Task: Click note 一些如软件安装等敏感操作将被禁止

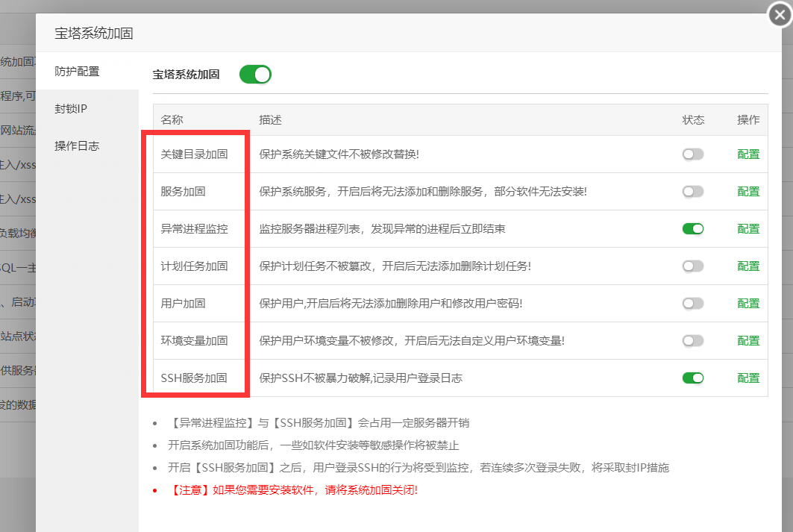Action: tap(313, 445)
